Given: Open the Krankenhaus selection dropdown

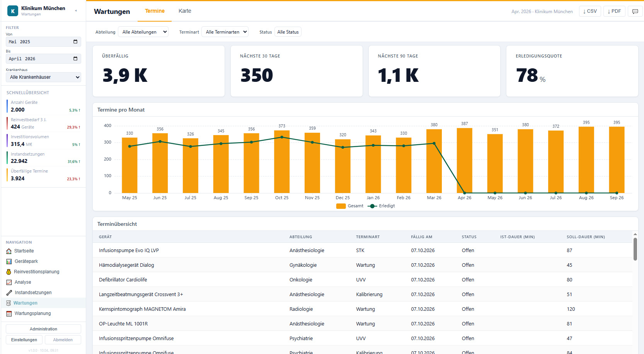Looking at the screenshot, I should click(x=43, y=77).
